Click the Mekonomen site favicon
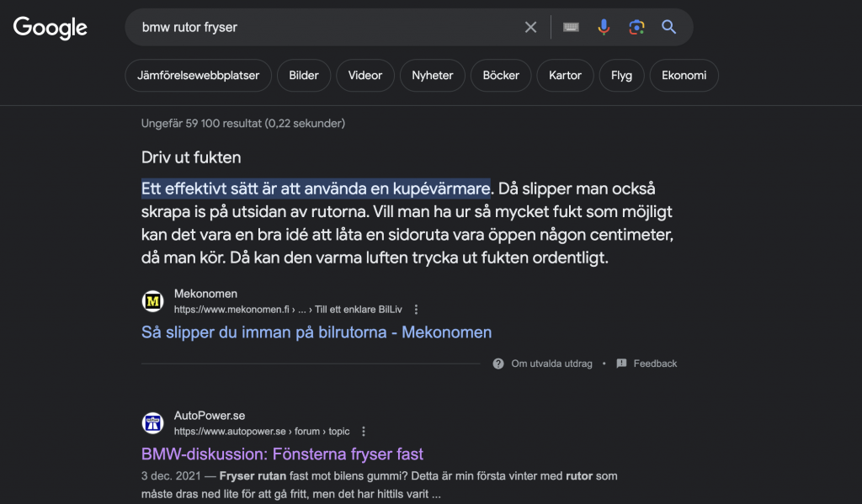 [x=153, y=301]
